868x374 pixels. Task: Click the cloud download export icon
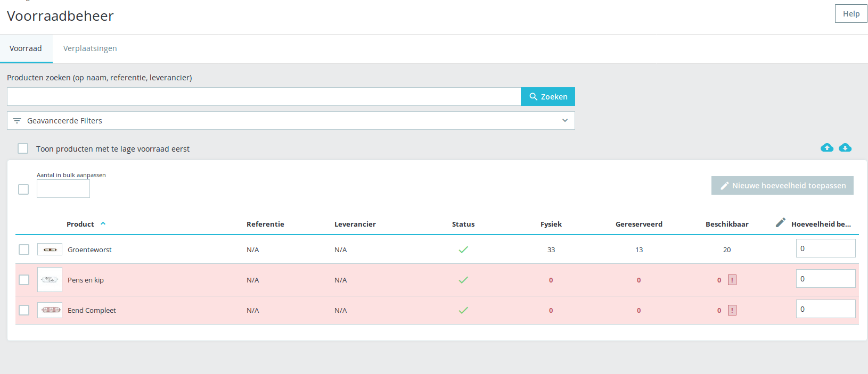(x=845, y=147)
